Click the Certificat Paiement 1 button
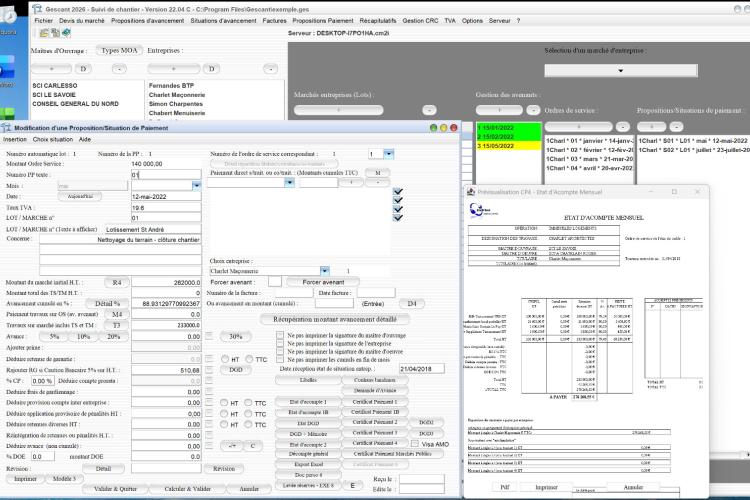The image size is (750, 500). [x=375, y=402]
